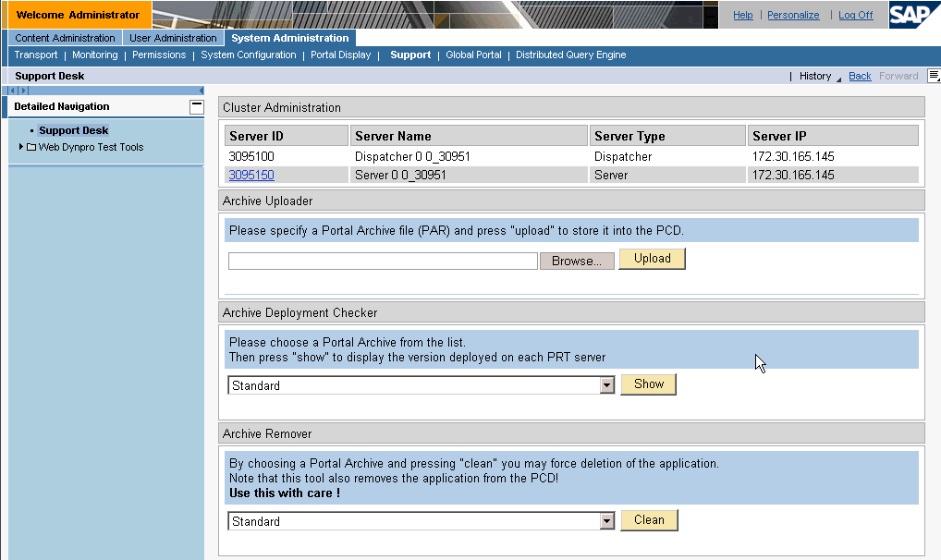Click the navigation panel right scroll arrow
This screenshot has height=560, width=941.
coord(24,91)
